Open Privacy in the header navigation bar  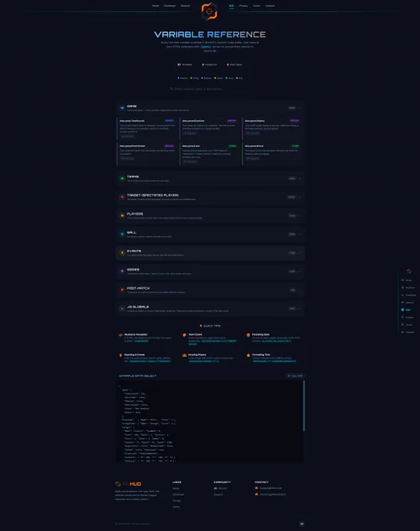click(244, 5)
